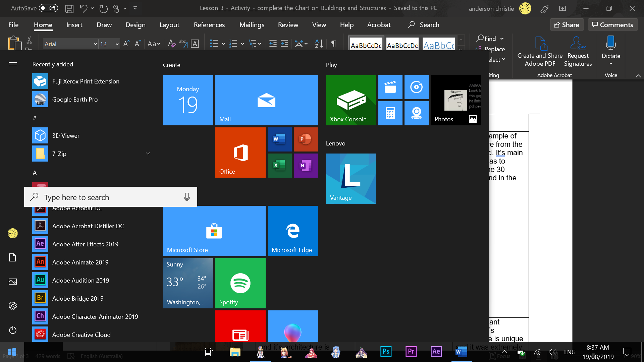Open the Find dropdown arrow

click(502, 39)
